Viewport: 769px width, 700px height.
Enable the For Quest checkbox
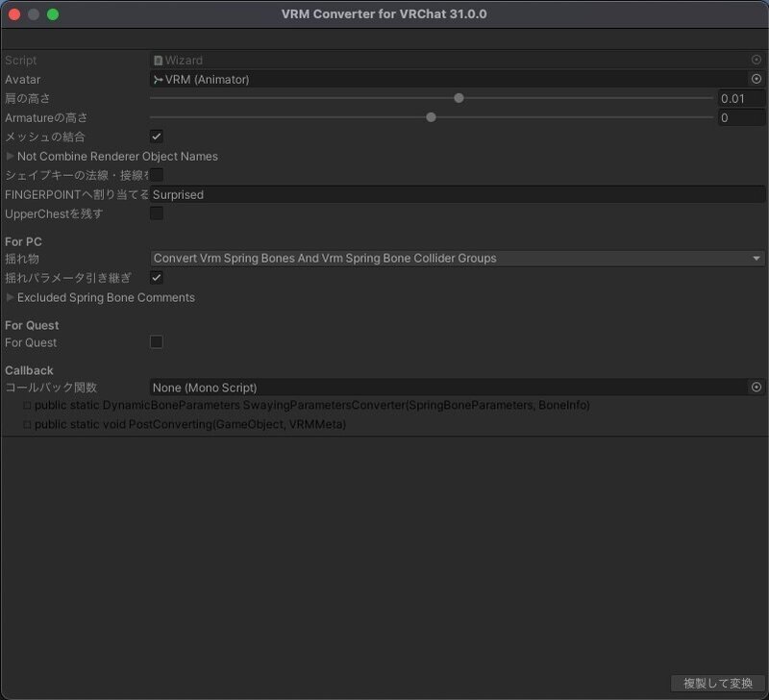pyautogui.click(x=157, y=342)
